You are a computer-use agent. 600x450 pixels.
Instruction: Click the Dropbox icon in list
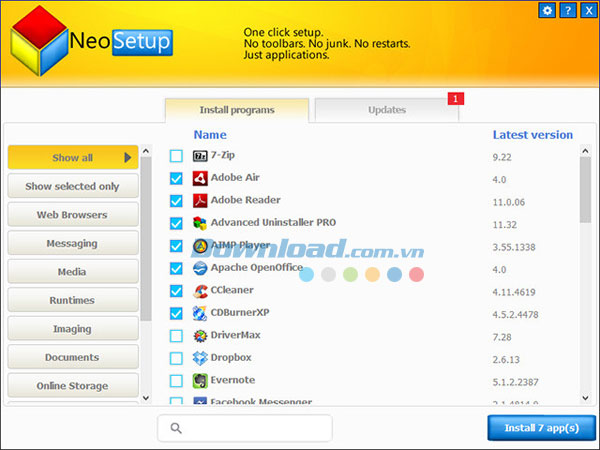(x=200, y=358)
